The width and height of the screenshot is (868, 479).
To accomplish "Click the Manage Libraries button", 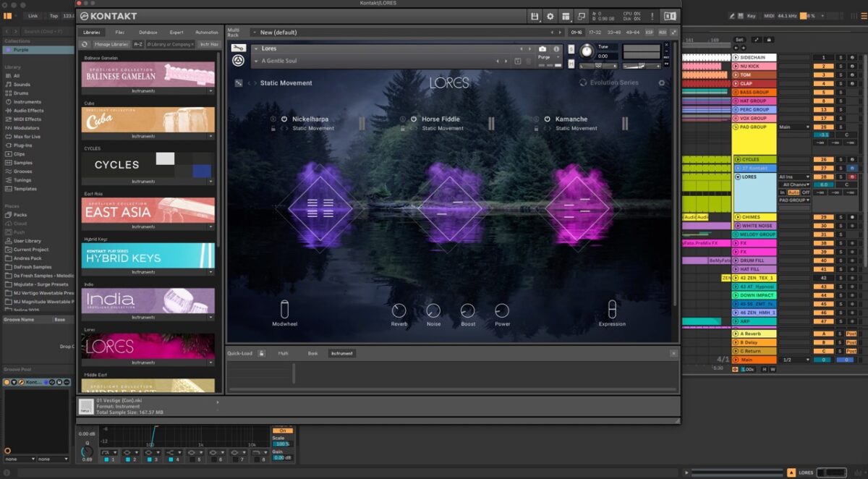I will (111, 45).
